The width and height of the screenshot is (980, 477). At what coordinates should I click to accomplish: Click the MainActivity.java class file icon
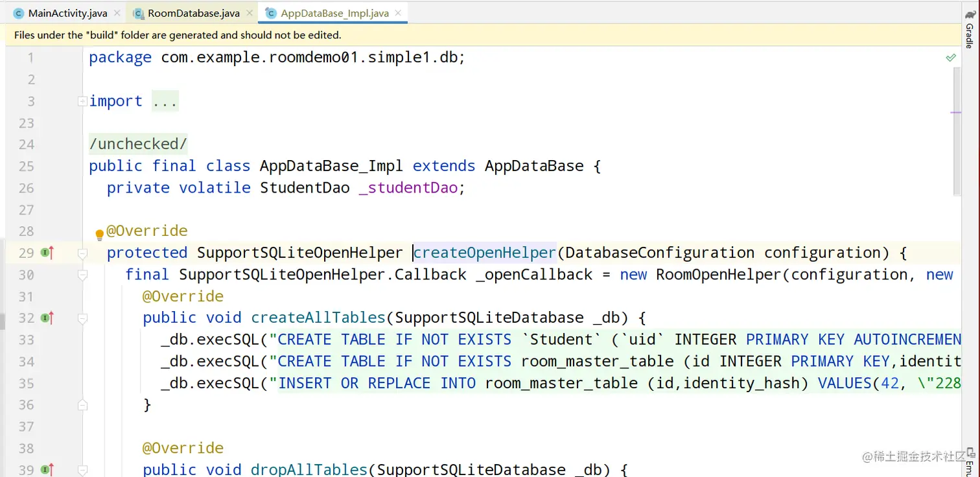coord(18,13)
